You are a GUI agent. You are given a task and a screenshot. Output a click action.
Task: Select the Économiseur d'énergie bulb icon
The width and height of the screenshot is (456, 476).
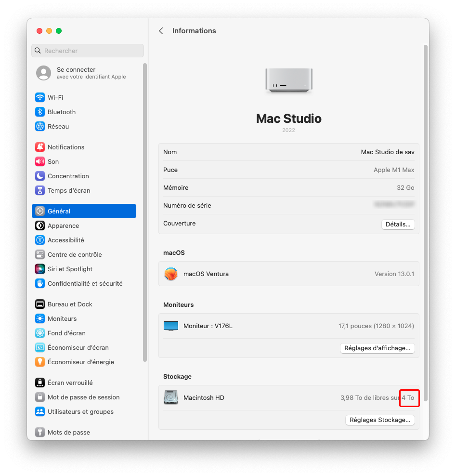click(x=40, y=362)
